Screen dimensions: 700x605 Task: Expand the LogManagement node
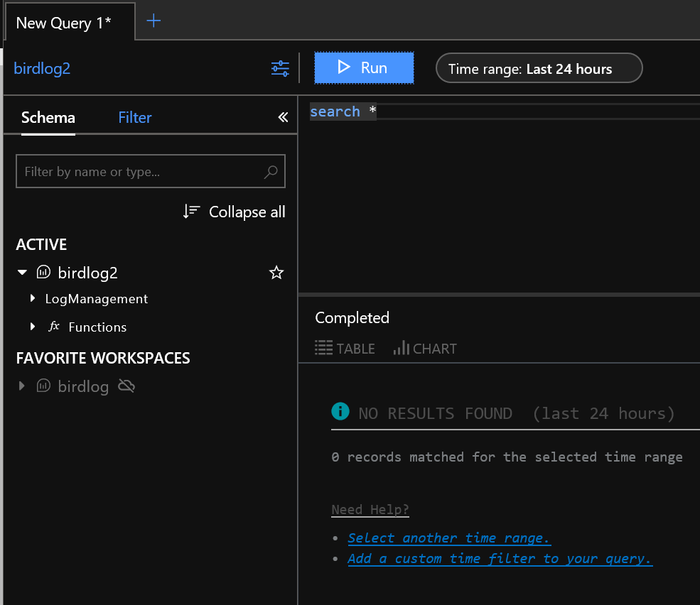coord(33,298)
